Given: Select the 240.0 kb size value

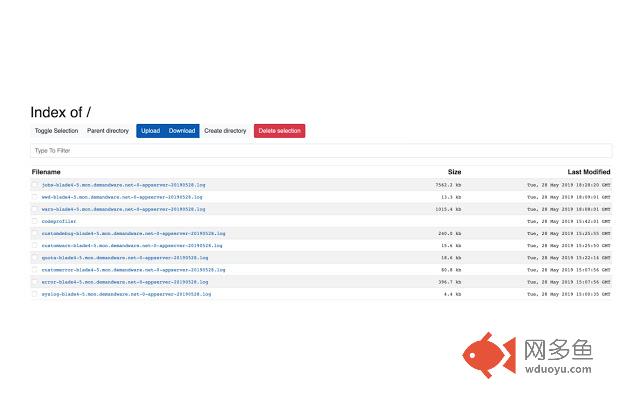Looking at the screenshot, I should [x=450, y=233].
